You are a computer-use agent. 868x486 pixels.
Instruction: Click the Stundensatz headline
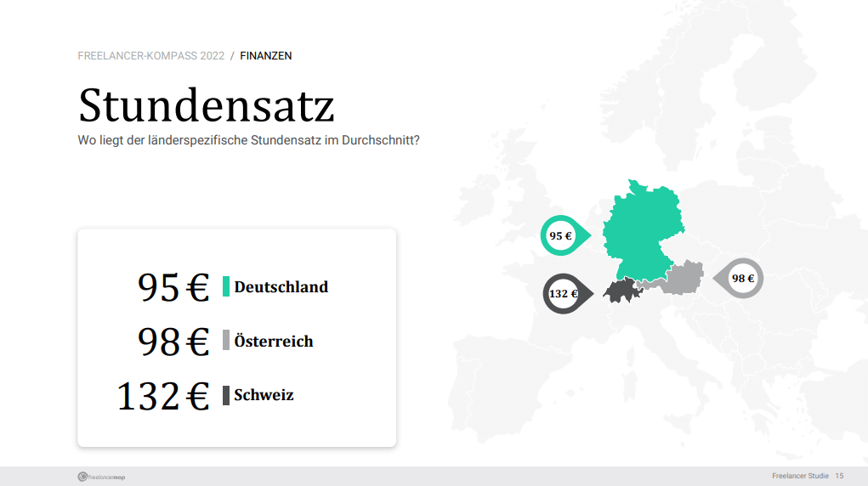tap(207, 105)
